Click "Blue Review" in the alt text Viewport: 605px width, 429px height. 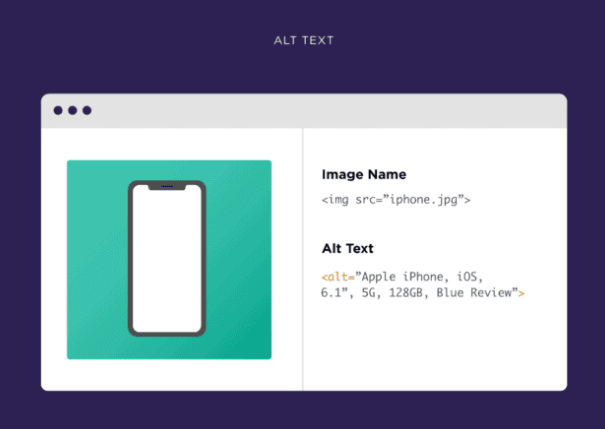(x=474, y=293)
